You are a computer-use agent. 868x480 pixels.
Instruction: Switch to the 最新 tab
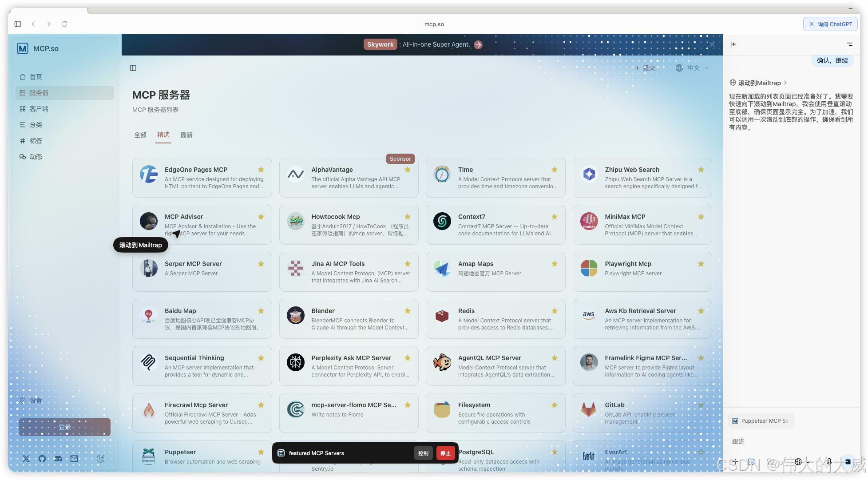click(x=186, y=135)
